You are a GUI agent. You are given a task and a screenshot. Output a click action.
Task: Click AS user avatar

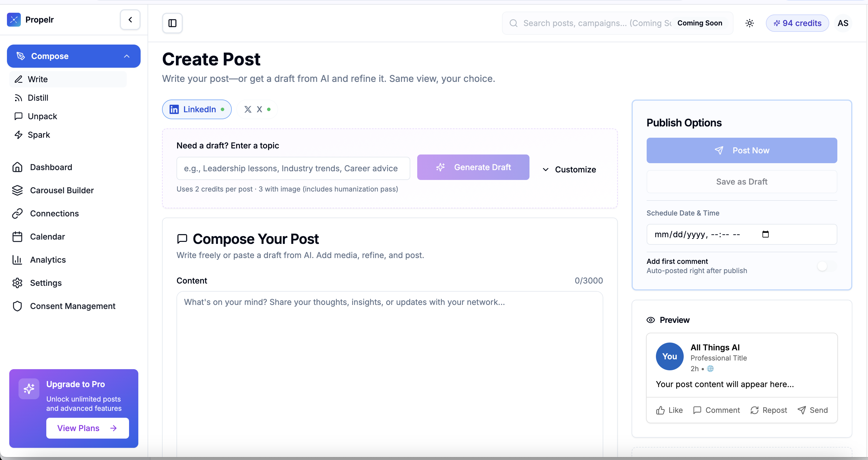click(843, 23)
